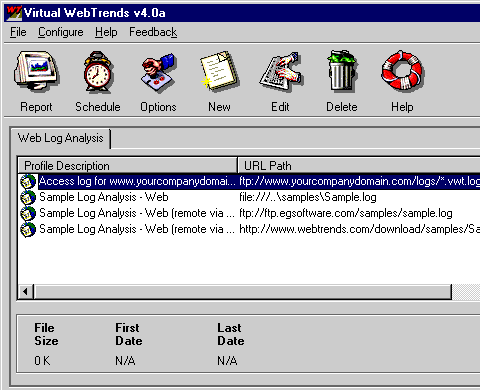This screenshot has height=390, width=480.
Task: Click the left arrow of the horizontal scrollbar
Action: click(x=26, y=292)
